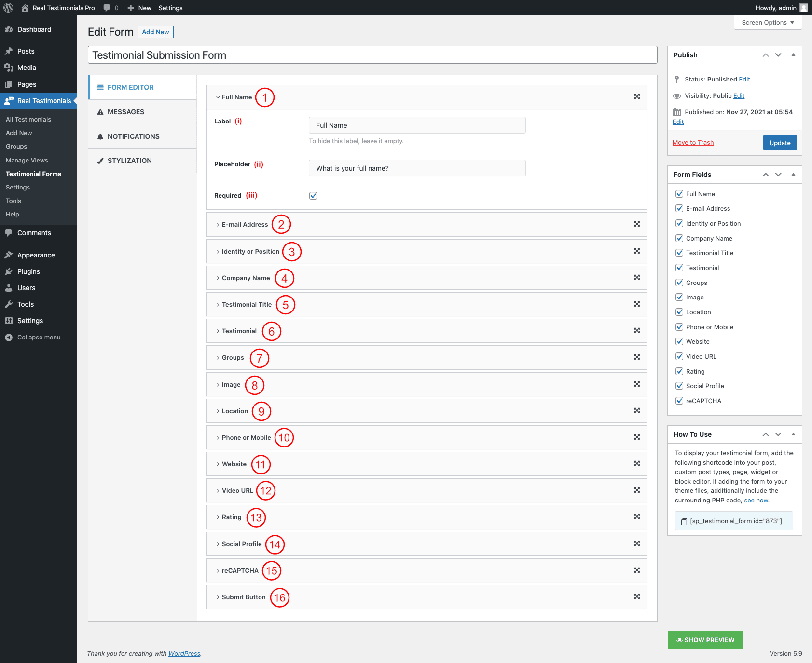The image size is (812, 663).
Task: Uncheck Video URL in Form Fields
Action: [679, 357]
